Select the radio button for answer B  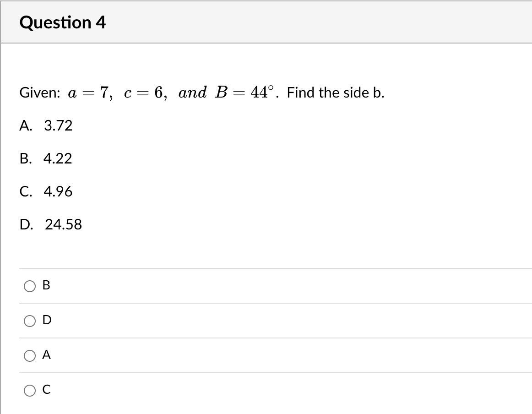(x=29, y=286)
